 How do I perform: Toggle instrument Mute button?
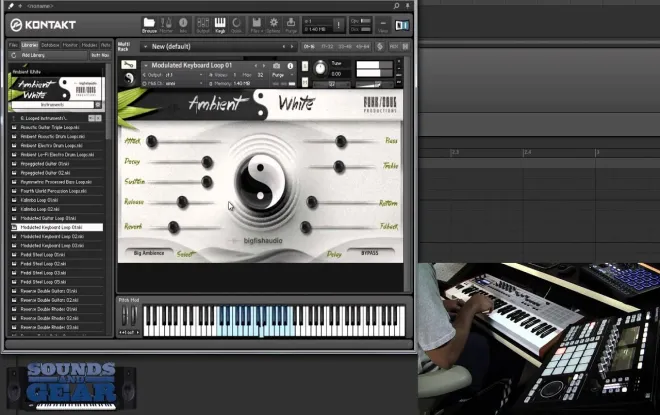pyautogui.click(x=305, y=82)
